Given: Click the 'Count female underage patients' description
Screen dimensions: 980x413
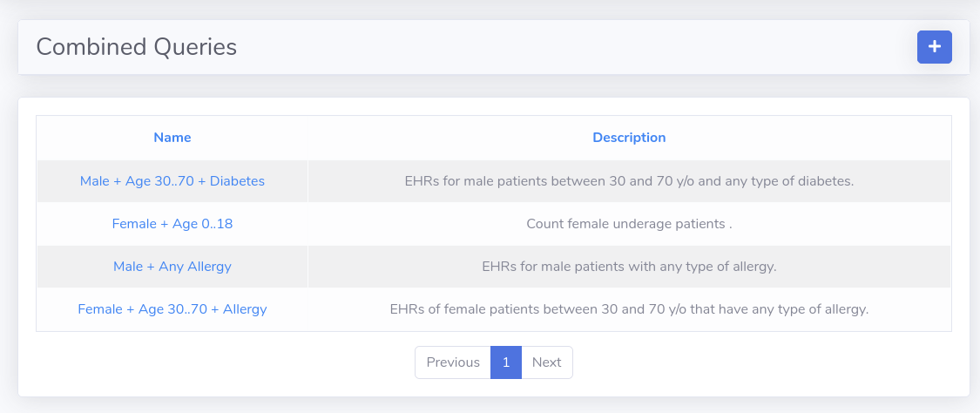Looking at the screenshot, I should tap(629, 224).
